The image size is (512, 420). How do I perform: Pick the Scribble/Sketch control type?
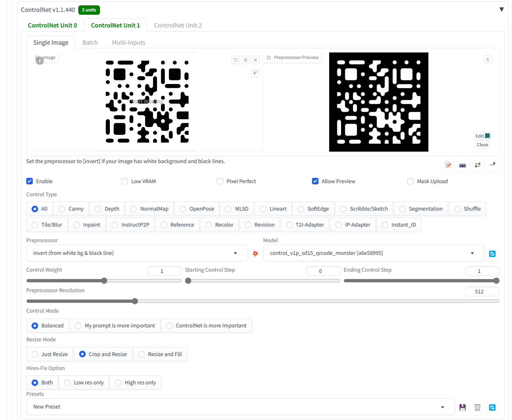(364, 209)
